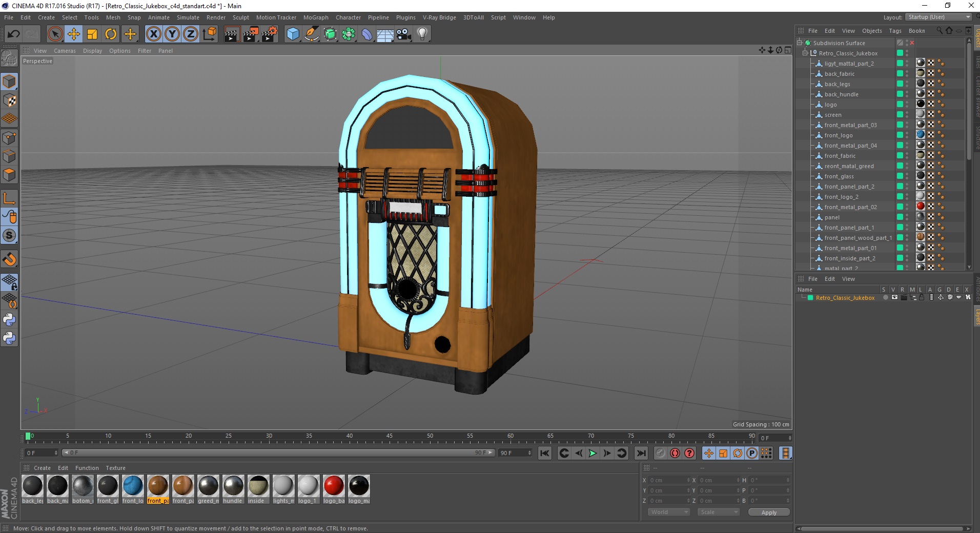Viewport: 980px width, 533px height.
Task: Select the front_glass object in tree
Action: (x=839, y=176)
